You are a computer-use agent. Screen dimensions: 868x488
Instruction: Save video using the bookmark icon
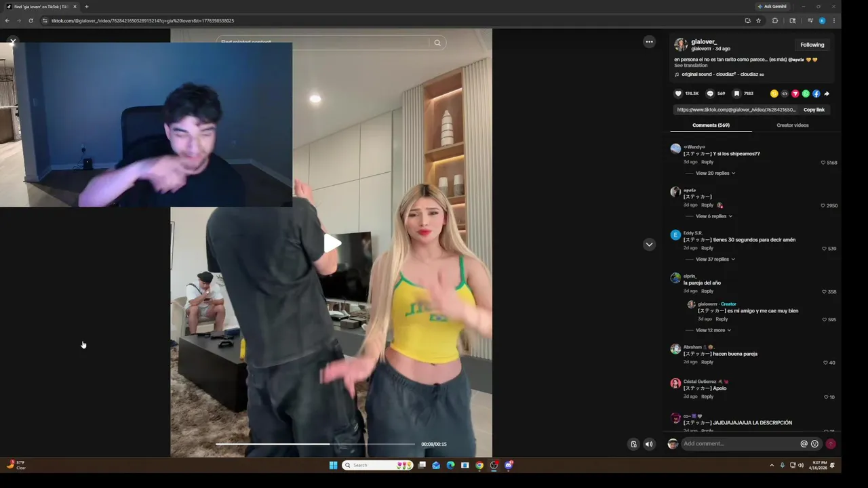point(736,94)
